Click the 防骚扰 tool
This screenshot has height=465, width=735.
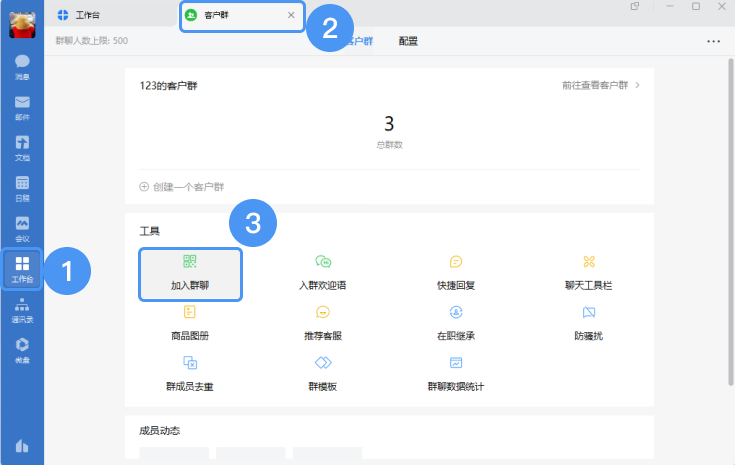tap(588, 323)
